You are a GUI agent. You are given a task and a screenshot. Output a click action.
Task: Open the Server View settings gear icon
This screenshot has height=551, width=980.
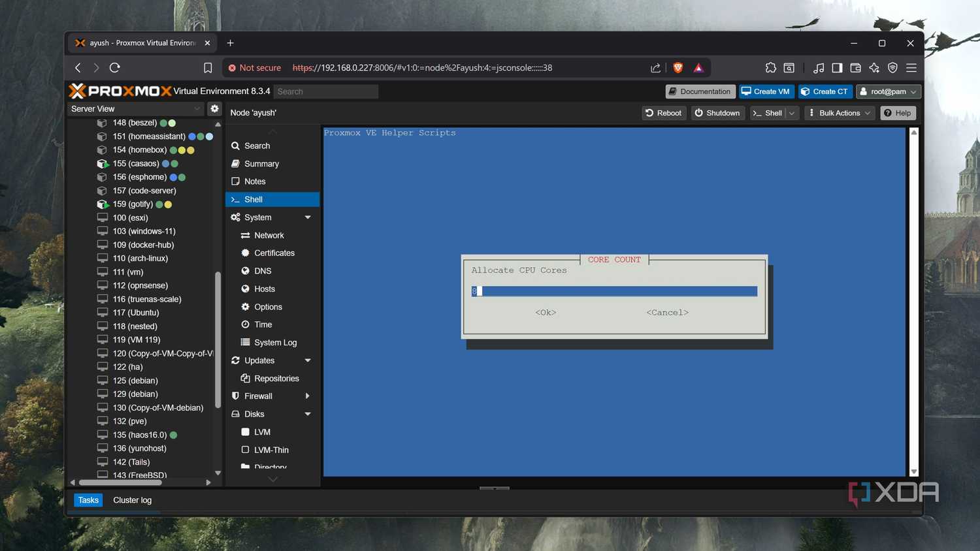(x=214, y=109)
